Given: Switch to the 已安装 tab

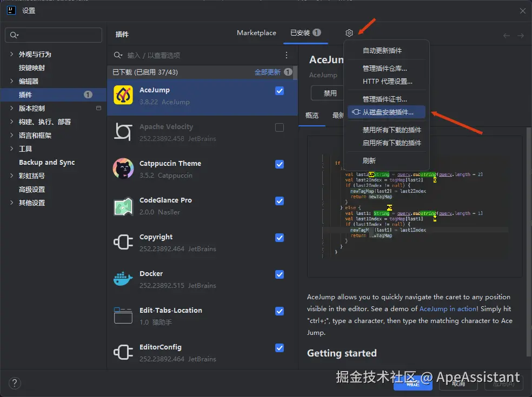Looking at the screenshot, I should (x=305, y=33).
